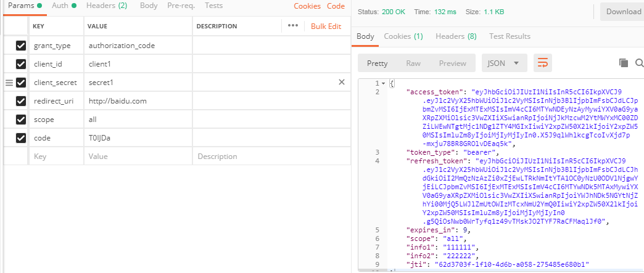
Task: Remove the client_secret parameter row
Action: (x=341, y=82)
